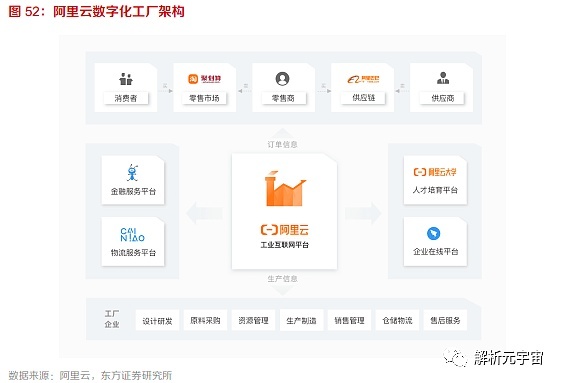
Task: Click the 供应商 supplier person icon
Action: coord(443,78)
